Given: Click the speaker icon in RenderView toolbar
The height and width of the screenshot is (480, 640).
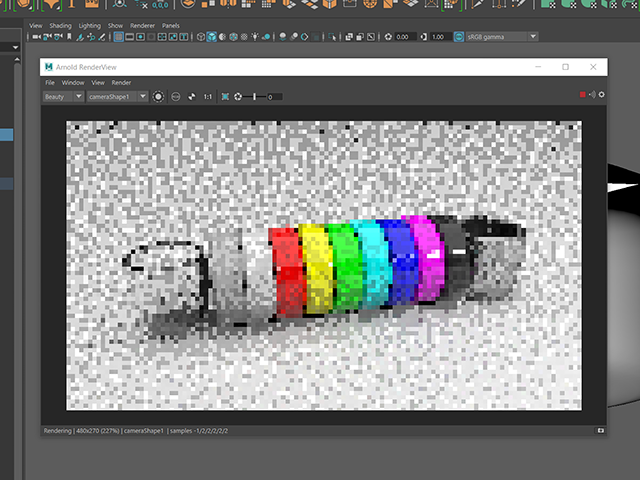Looking at the screenshot, I should click(592, 95).
